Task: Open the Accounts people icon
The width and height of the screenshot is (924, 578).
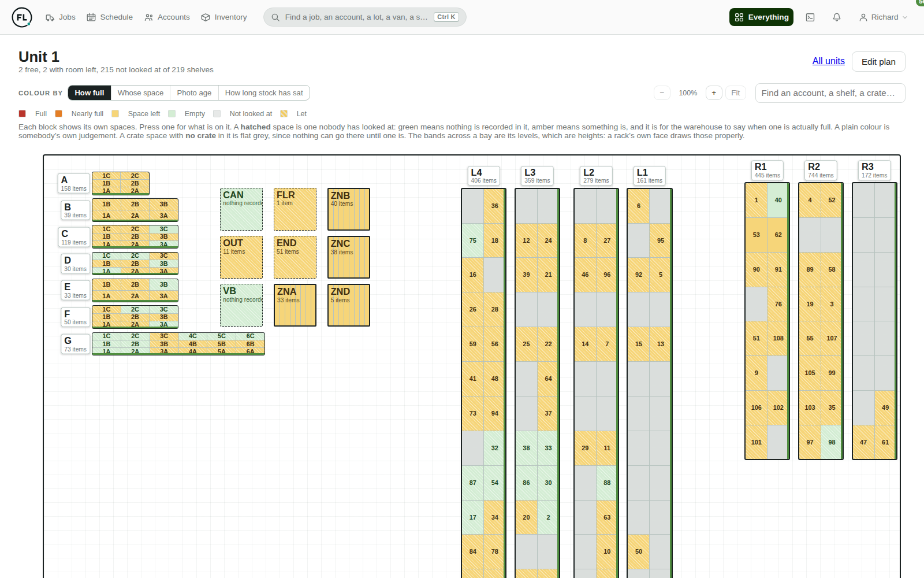Action: pos(149,17)
